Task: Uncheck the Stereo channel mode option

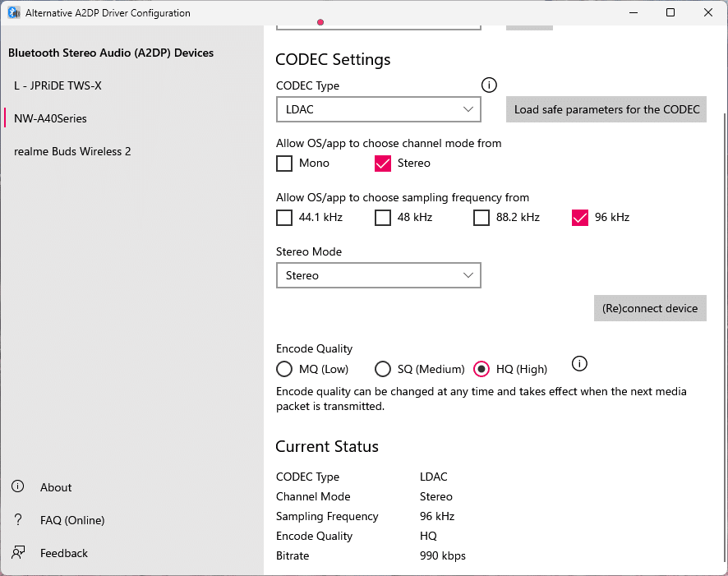Action: (x=382, y=164)
